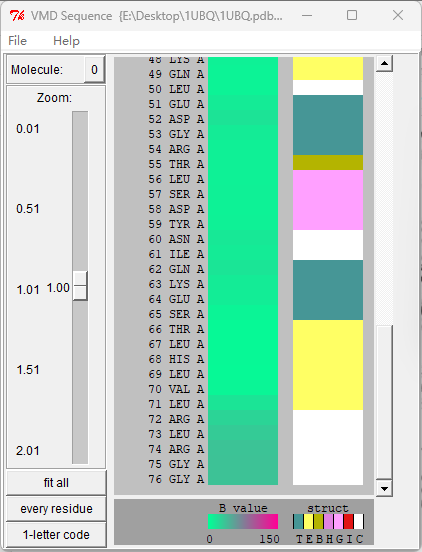The image size is (422, 552).
Task: Click the VMD Tk icon in title bar
Action: [17, 15]
